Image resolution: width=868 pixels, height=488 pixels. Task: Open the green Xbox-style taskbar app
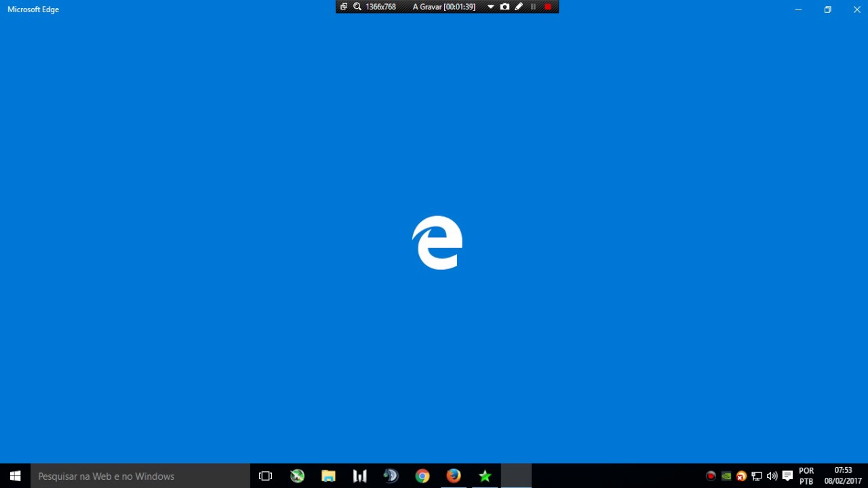click(297, 476)
